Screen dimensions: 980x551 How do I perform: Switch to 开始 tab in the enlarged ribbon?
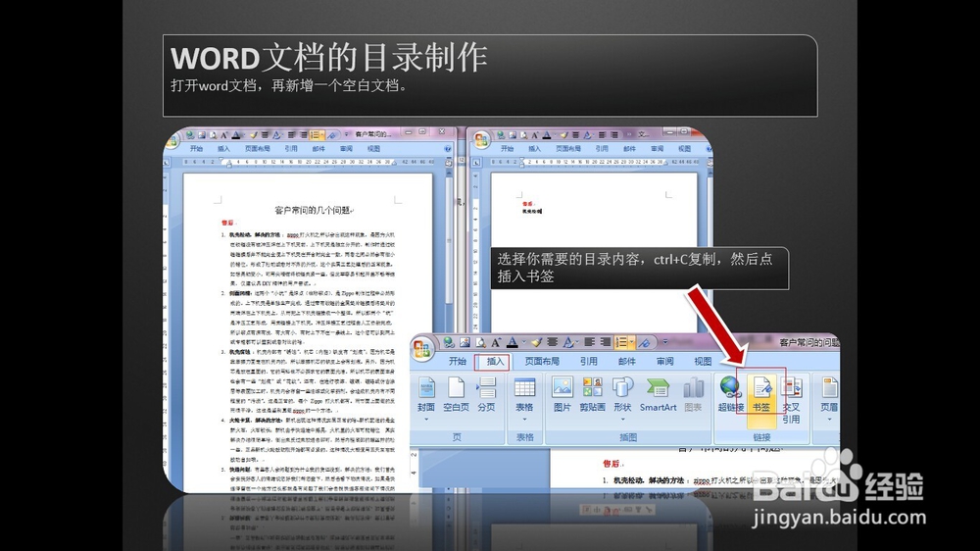coord(458,362)
